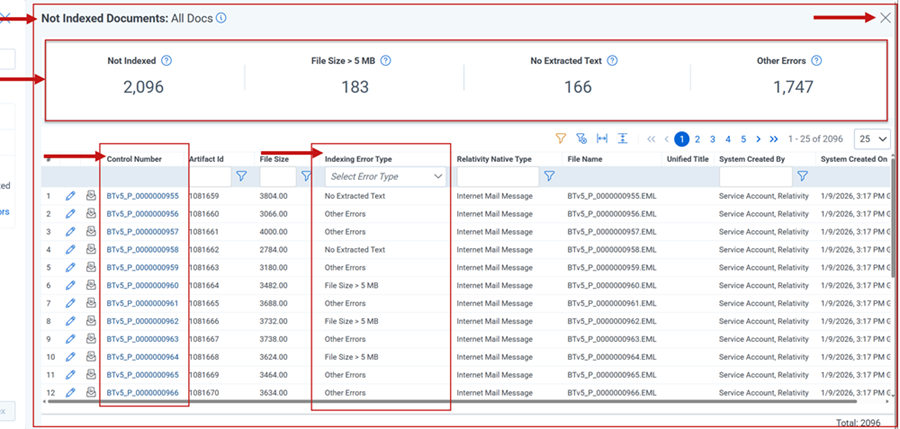Open the Select Error Type dropdown
The width and height of the screenshot is (900, 429).
tap(385, 176)
